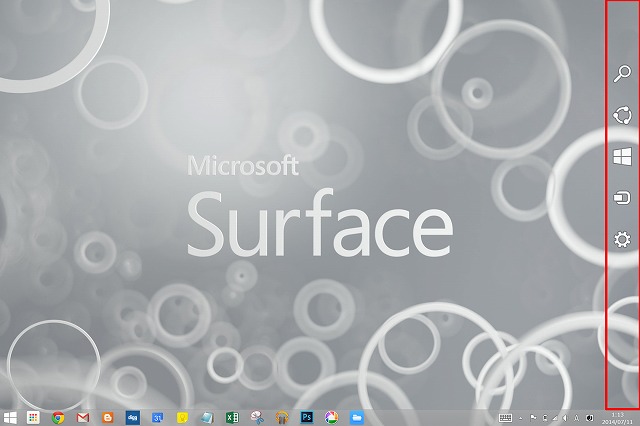Open Google Calendar taskbar shortcut
640x426 pixels.
158,417
